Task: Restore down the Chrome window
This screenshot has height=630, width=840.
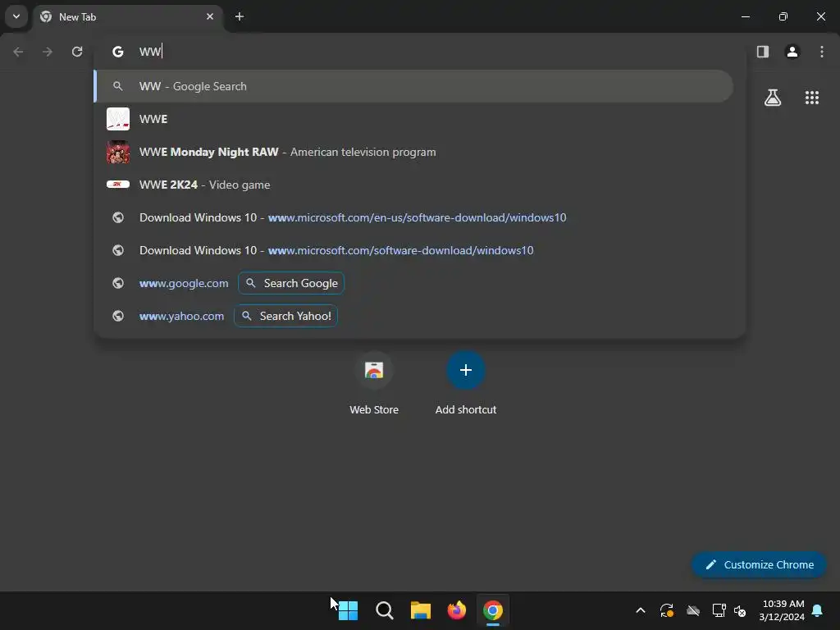Action: (x=783, y=16)
